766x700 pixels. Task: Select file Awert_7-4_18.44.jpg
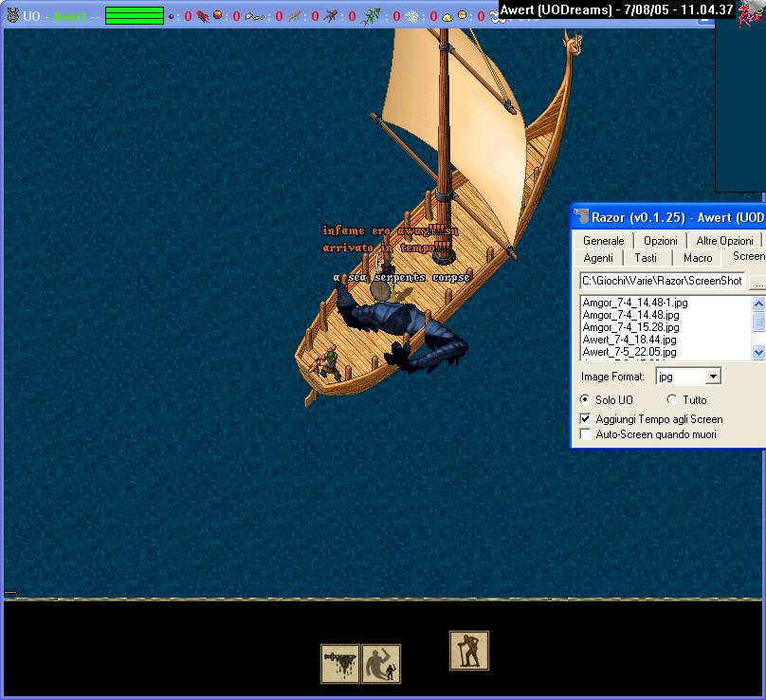[x=629, y=340]
